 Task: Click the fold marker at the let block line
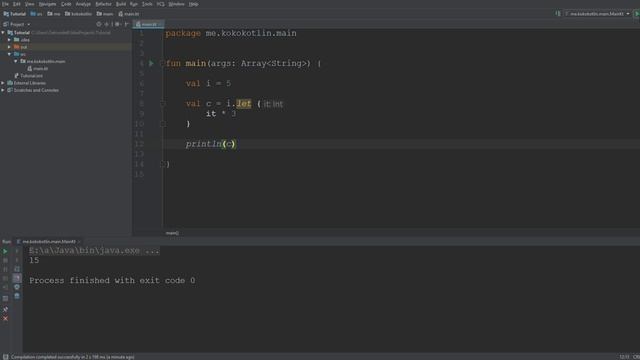[162, 104]
